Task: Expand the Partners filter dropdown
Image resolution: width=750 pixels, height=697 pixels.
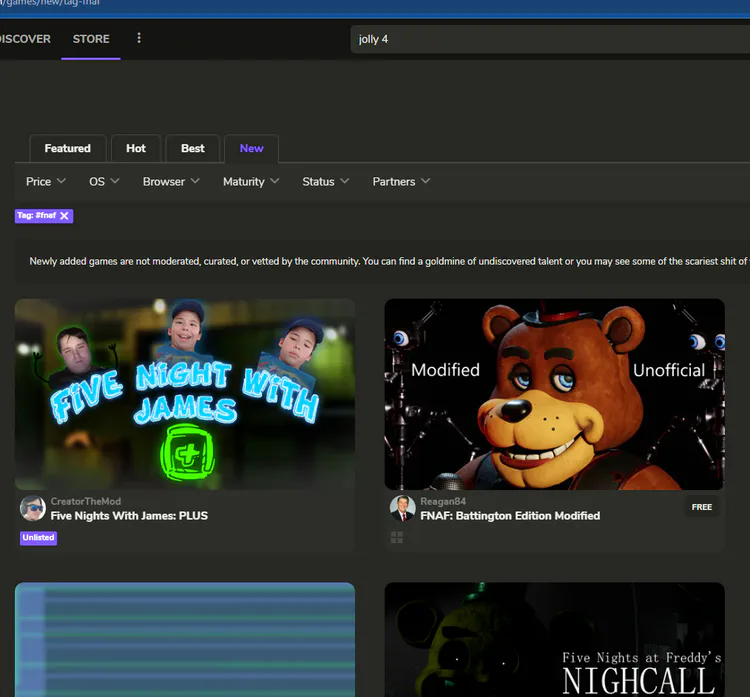Action: click(x=401, y=182)
